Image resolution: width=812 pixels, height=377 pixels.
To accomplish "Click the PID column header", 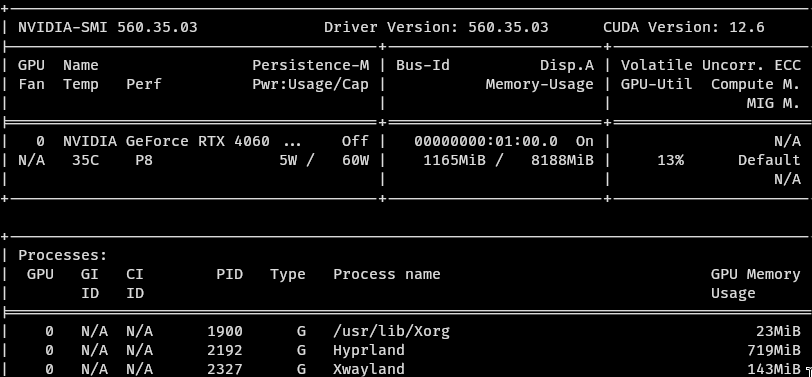I will coord(229,274).
